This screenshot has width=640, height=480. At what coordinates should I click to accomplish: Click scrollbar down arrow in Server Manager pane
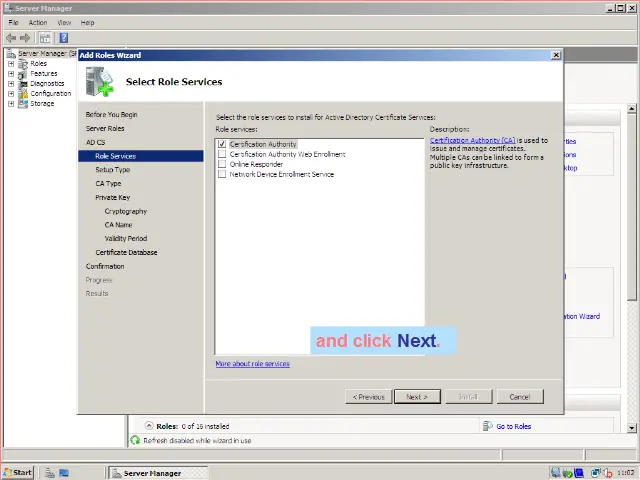coord(631,428)
